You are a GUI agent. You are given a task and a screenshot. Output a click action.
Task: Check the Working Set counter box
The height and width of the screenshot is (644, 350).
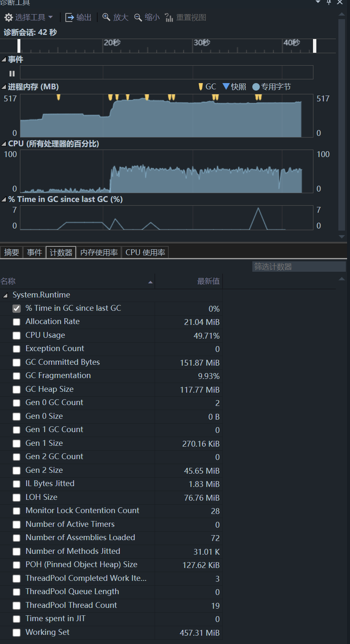point(17,633)
